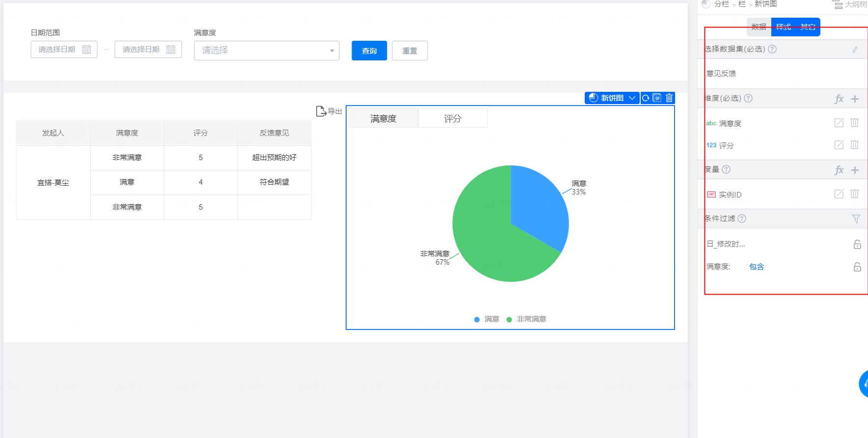This screenshot has width=868, height=438.
Task: Delete the 满意度 dimension field
Action: coord(854,123)
